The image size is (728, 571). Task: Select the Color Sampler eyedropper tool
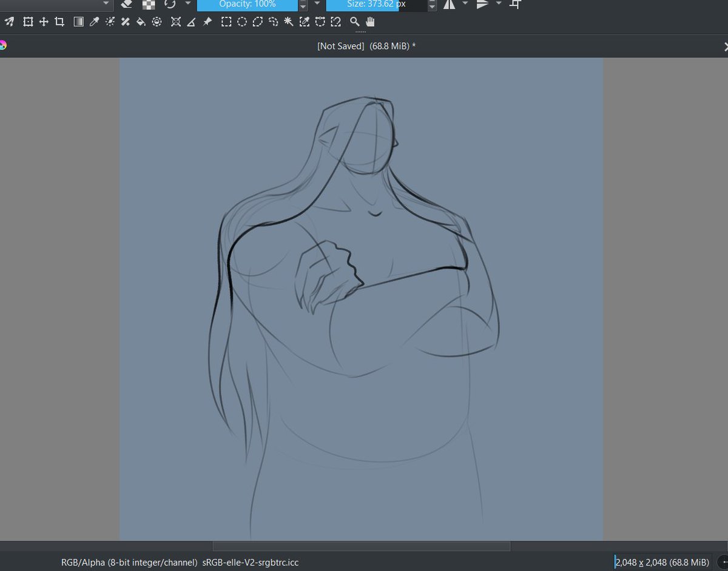(94, 22)
